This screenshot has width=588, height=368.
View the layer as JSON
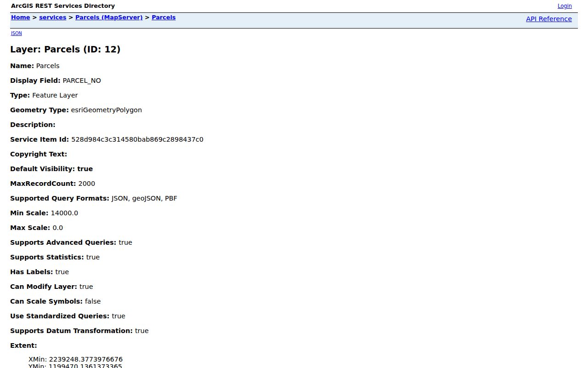[16, 33]
